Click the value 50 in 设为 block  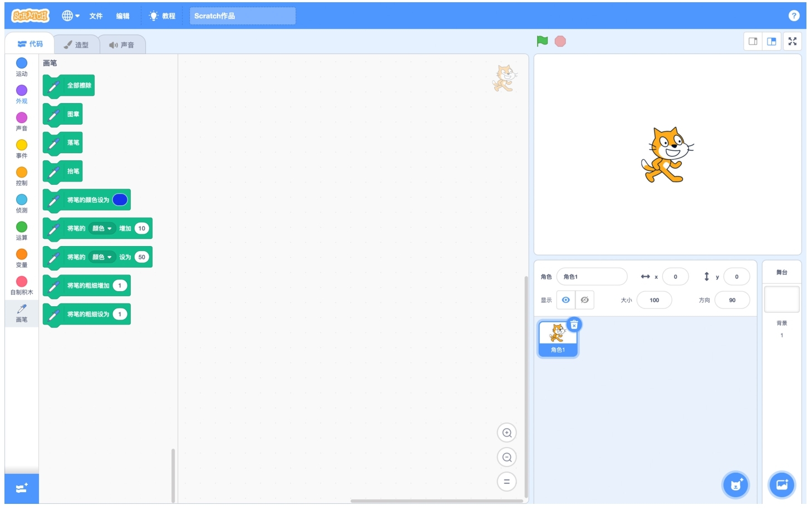tap(142, 257)
